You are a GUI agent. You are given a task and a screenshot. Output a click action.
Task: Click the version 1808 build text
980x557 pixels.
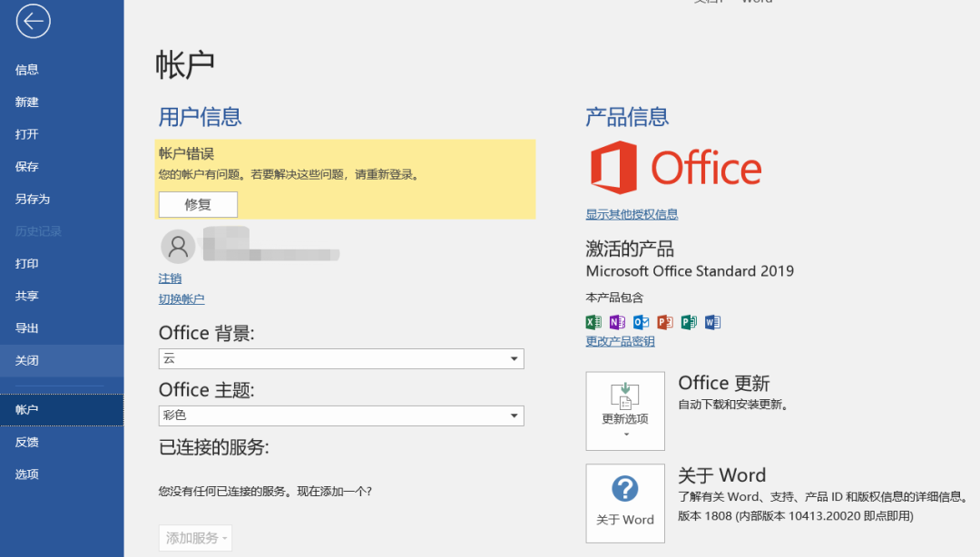point(796,516)
